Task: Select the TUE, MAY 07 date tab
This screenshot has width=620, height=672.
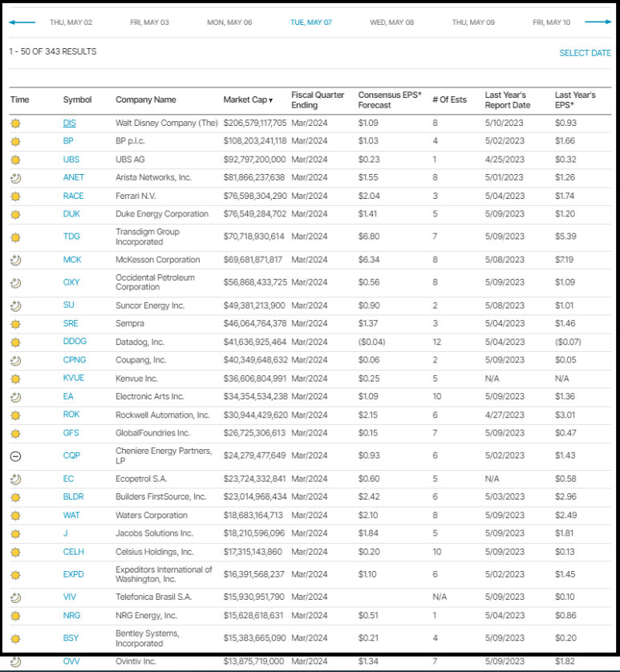Action: [x=311, y=22]
